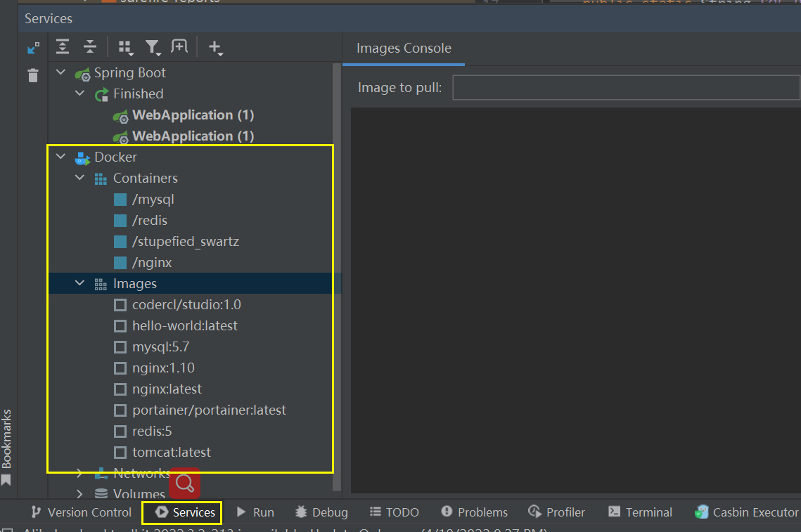Click the Open in New Tab icon
Viewport: 801px width, 532px height.
coord(179,46)
